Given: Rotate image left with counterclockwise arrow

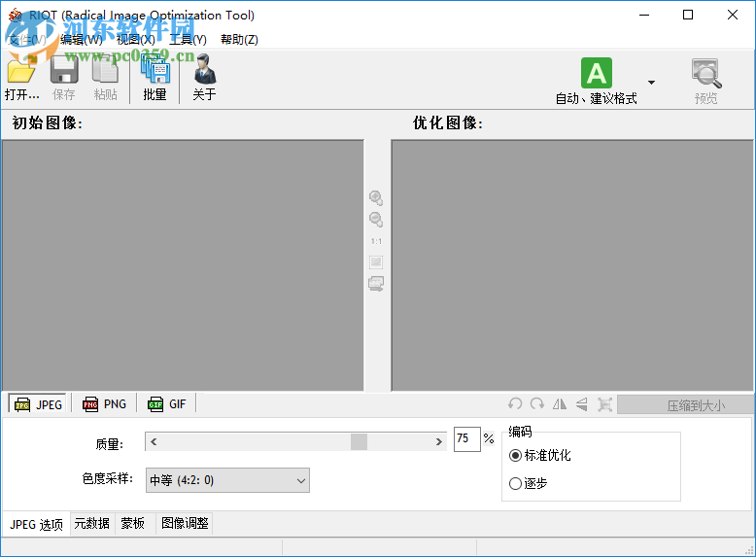Looking at the screenshot, I should tap(515, 403).
